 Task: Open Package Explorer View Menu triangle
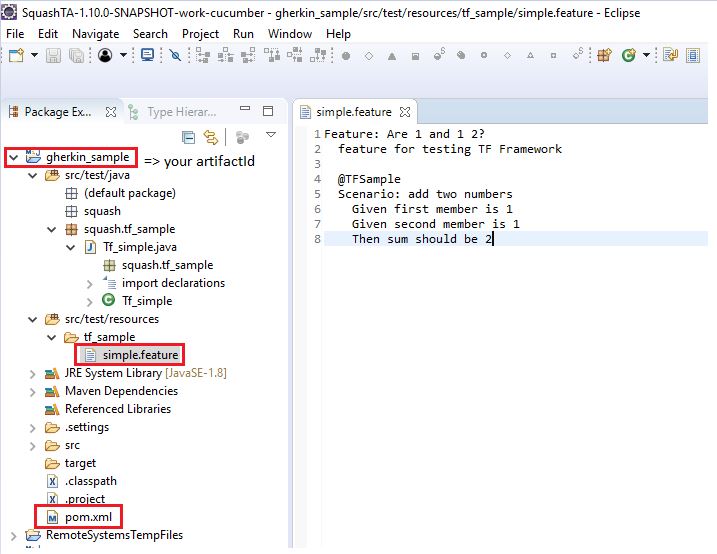pyautogui.click(x=271, y=135)
